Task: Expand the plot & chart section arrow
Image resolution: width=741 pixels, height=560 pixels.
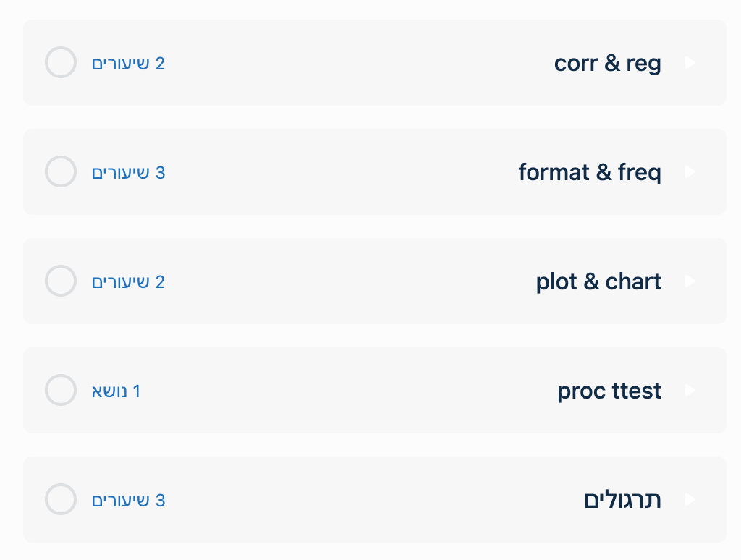Action: (x=689, y=281)
